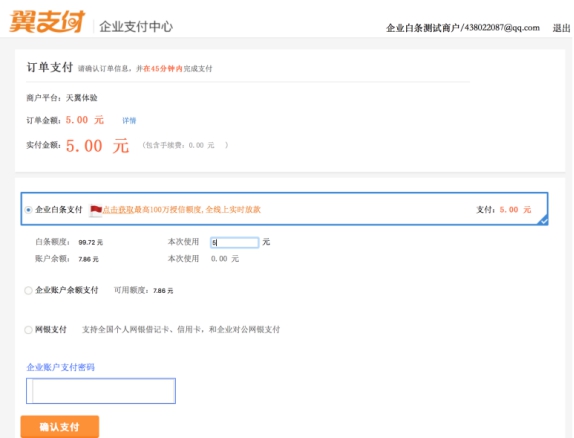Click the 白条额度 value 99.72 元
Viewport: 574px width, 438px height.
pyautogui.click(x=90, y=242)
